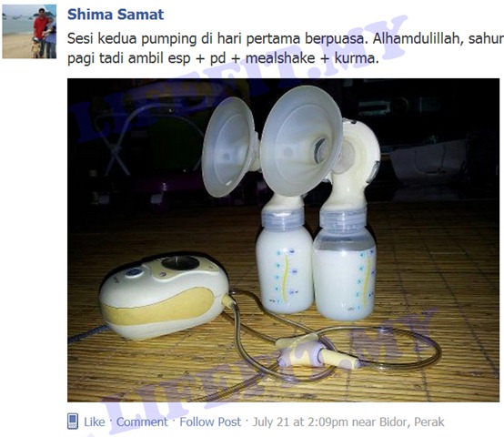Like this pumping post
This screenshot has width=504, height=437.
coord(95,422)
